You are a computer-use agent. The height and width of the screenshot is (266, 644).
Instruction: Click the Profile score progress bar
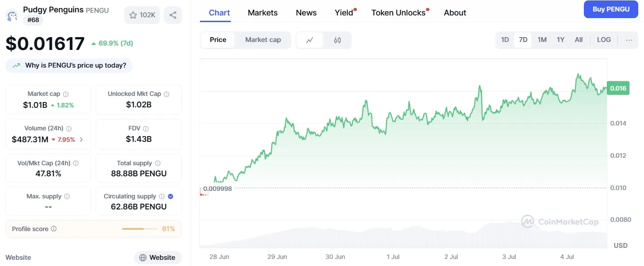[139, 229]
